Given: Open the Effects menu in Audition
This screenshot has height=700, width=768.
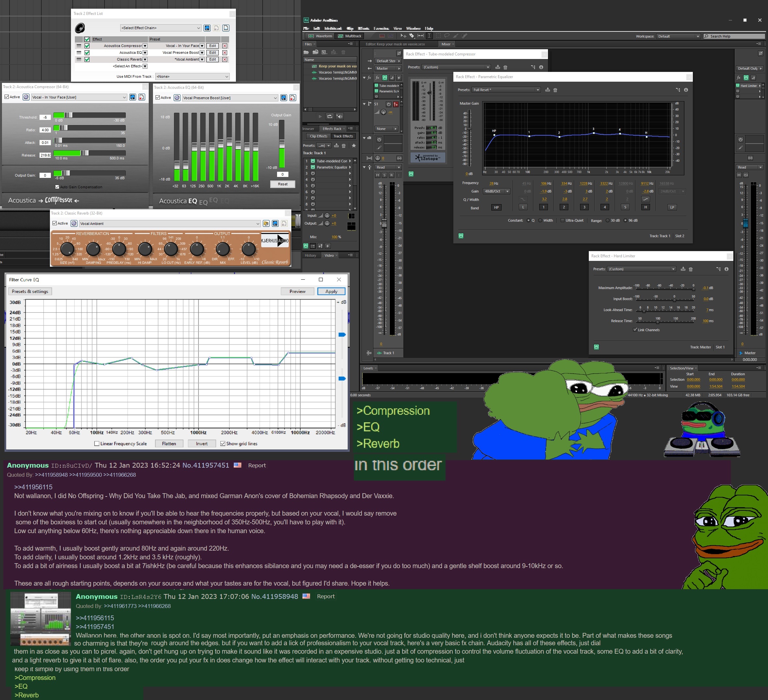Looking at the screenshot, I should 364,28.
